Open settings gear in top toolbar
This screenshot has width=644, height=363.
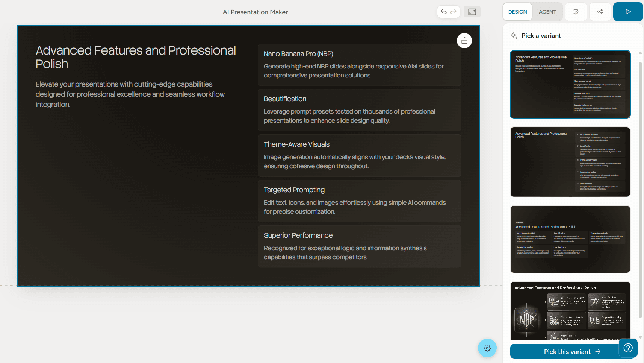[576, 12]
